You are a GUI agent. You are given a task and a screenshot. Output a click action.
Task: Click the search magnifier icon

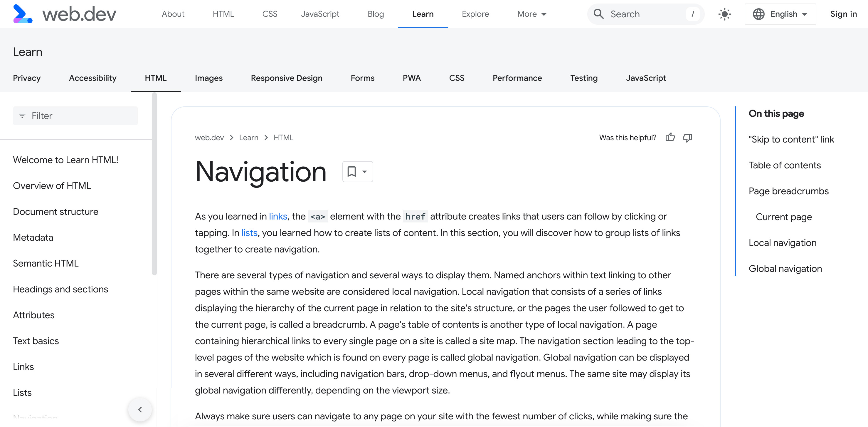(600, 14)
